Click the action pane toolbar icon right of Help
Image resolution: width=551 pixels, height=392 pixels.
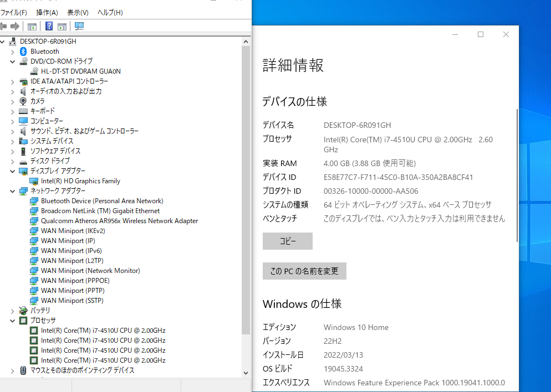(x=62, y=27)
